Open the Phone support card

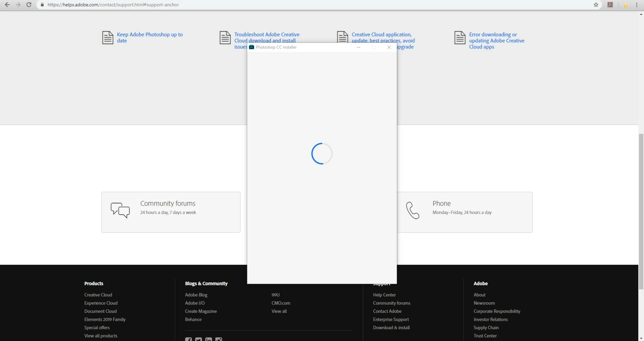[465, 212]
